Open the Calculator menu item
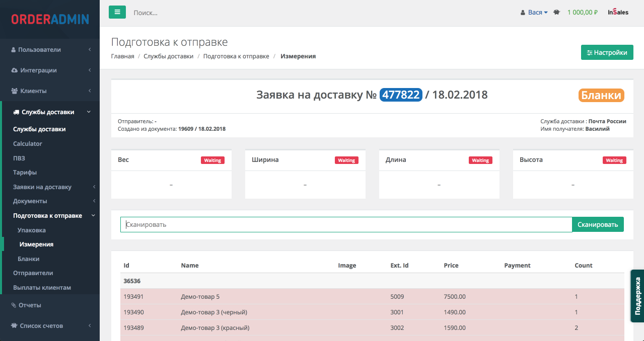This screenshot has height=341, width=644. tap(28, 144)
